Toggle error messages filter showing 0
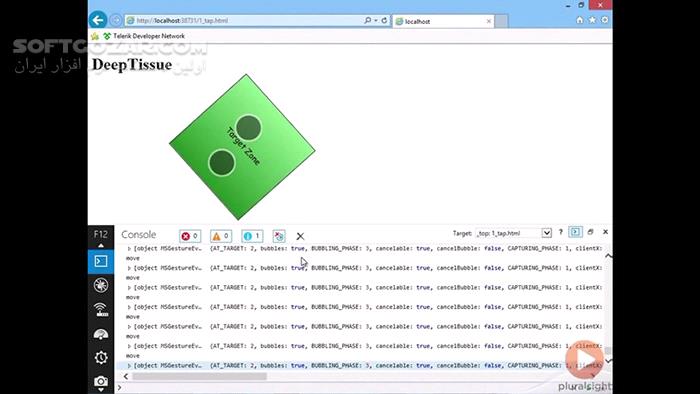Screen dimensions: 700x394 coord(190,236)
